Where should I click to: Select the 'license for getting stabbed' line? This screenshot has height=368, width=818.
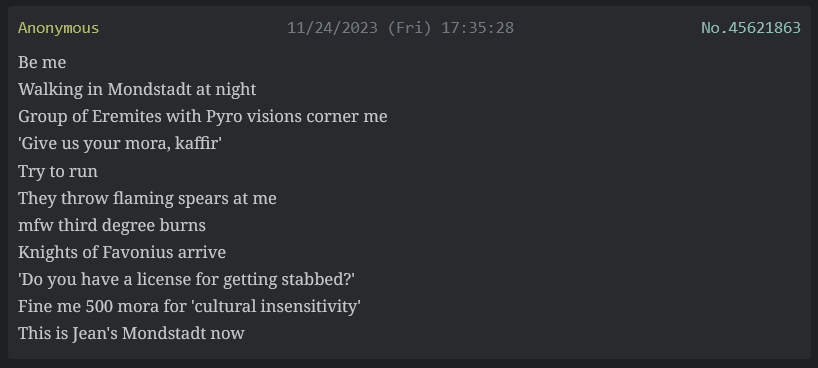pos(187,280)
